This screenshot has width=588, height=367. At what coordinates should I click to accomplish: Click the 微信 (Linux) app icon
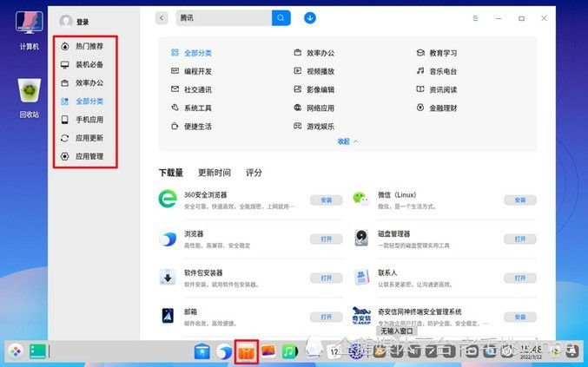tap(361, 199)
